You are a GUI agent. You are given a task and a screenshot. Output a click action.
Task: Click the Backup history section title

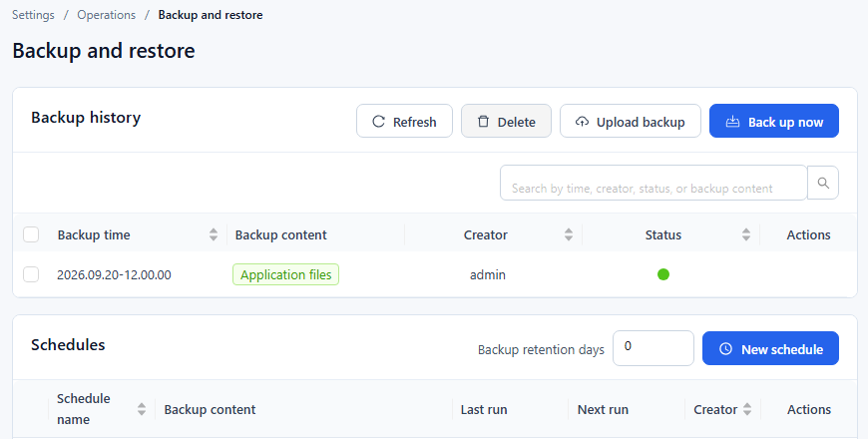tap(86, 118)
